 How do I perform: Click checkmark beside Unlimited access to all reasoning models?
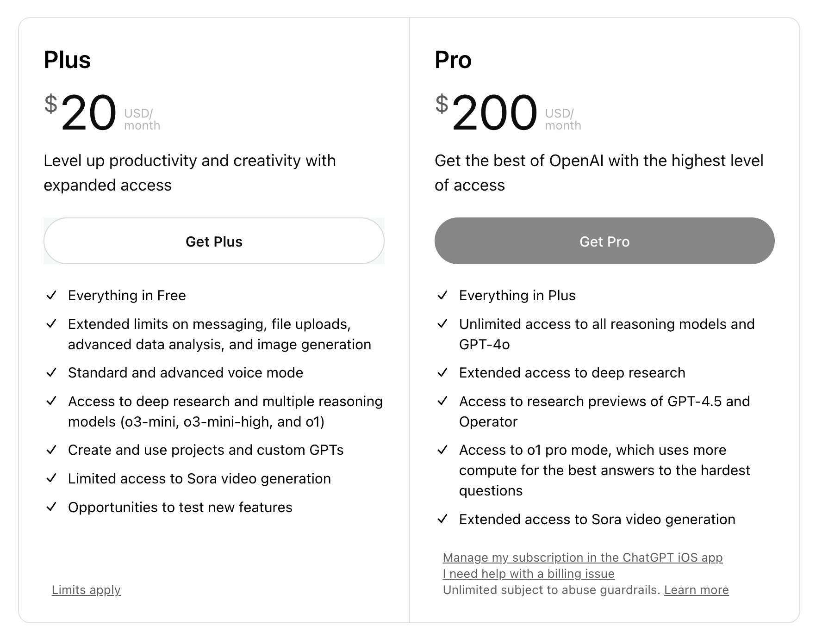(x=442, y=324)
